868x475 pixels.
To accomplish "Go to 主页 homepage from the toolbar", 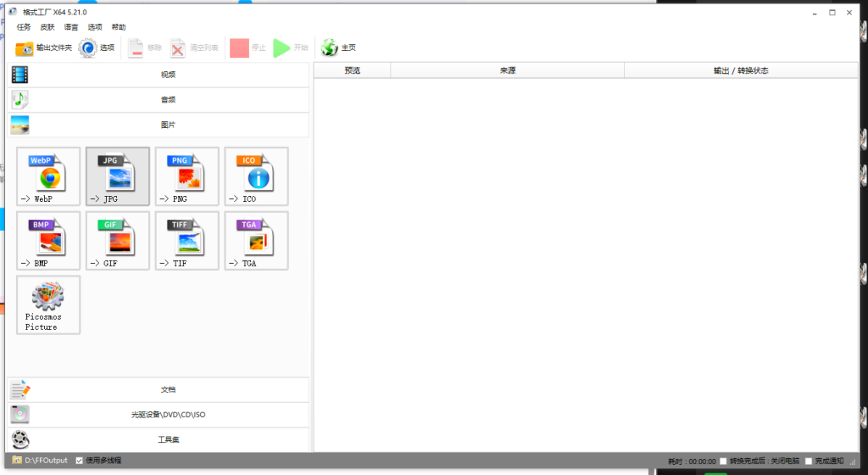I will [339, 47].
